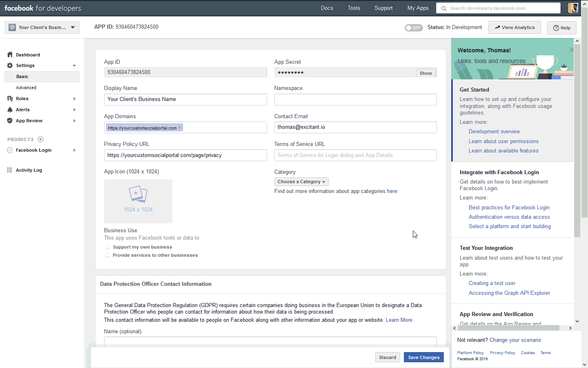Image resolution: width=588 pixels, height=368 pixels.
Task: Click the side panel scroll-down arrow
Action: pos(577,321)
